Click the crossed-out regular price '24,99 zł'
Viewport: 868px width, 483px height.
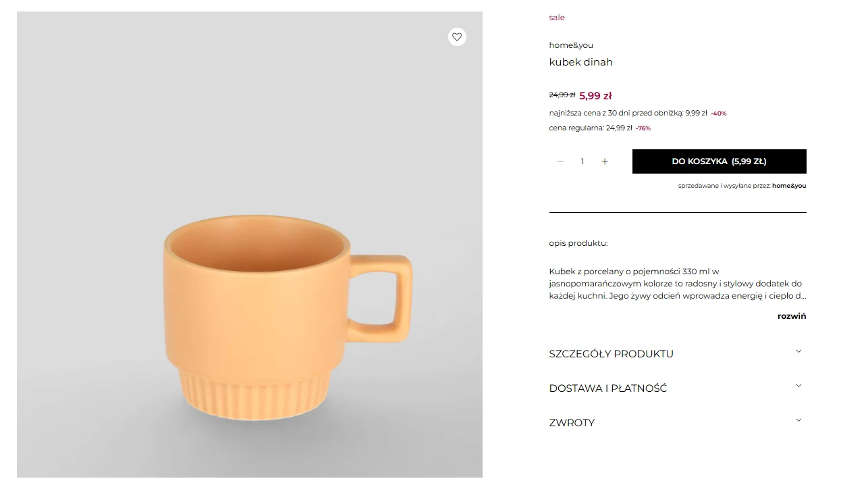tap(562, 95)
